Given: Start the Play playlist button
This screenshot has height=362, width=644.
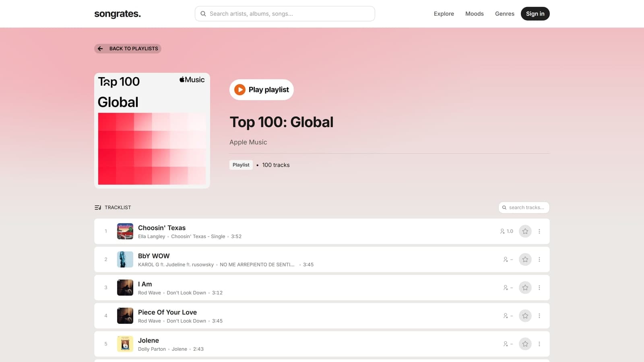Looking at the screenshot, I should 262,90.
